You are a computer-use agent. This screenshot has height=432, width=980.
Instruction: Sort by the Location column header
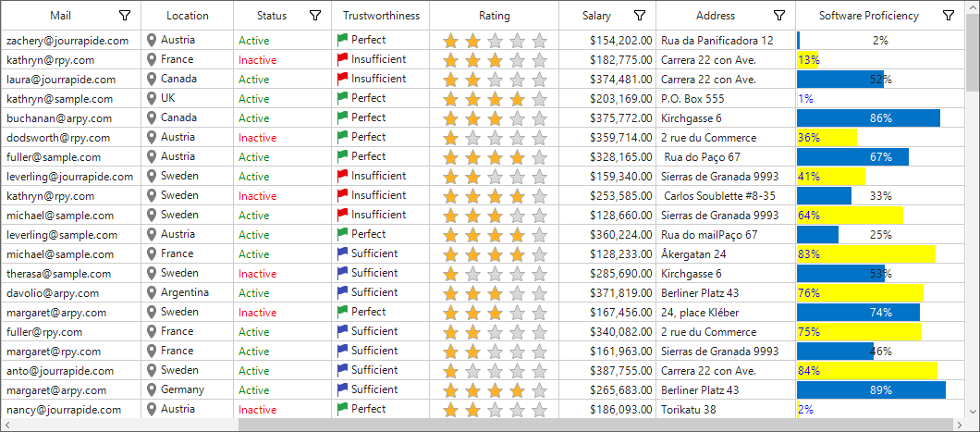point(188,16)
